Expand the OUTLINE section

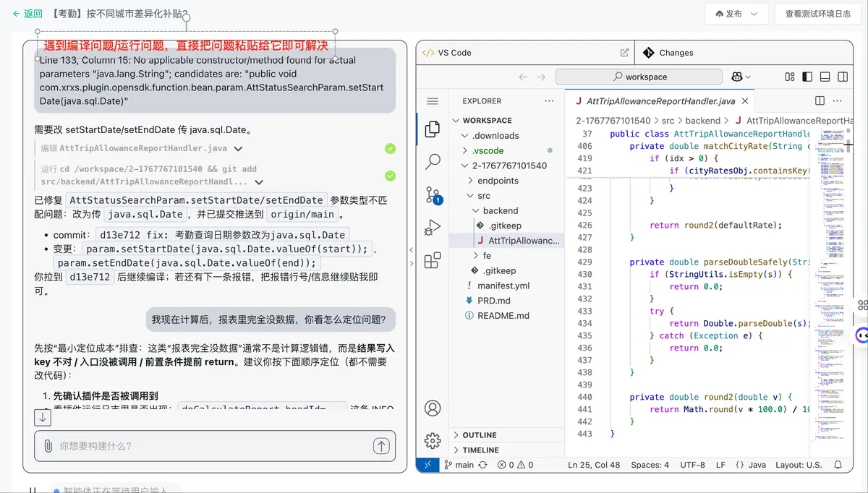tap(479, 435)
